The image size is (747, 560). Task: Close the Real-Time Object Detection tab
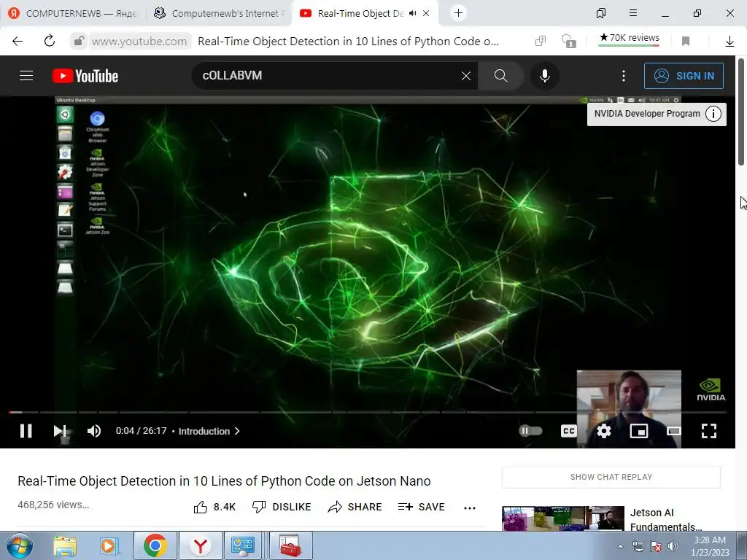426,13
